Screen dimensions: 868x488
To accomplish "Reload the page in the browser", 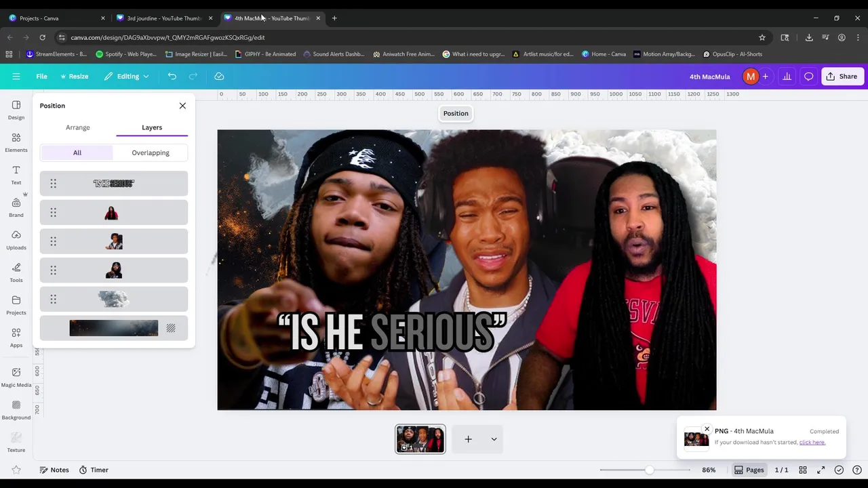I will click(x=43, y=37).
